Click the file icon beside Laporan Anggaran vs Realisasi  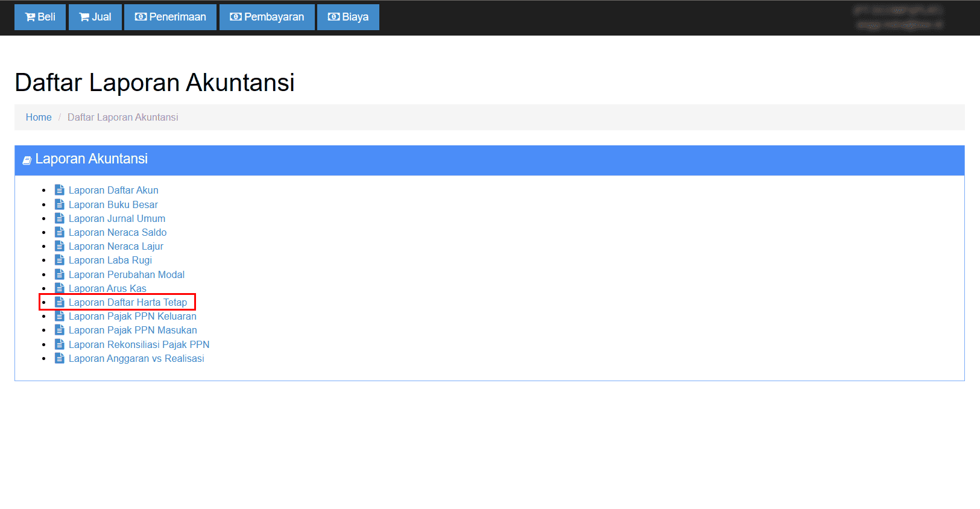click(x=59, y=358)
